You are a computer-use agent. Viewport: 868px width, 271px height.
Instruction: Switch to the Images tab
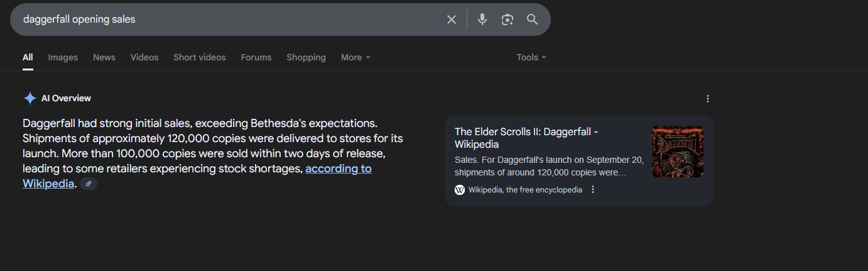click(63, 57)
